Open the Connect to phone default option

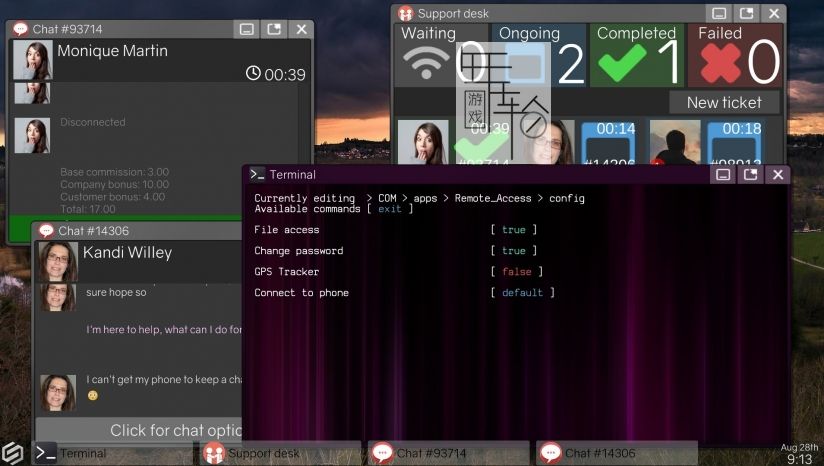522,293
